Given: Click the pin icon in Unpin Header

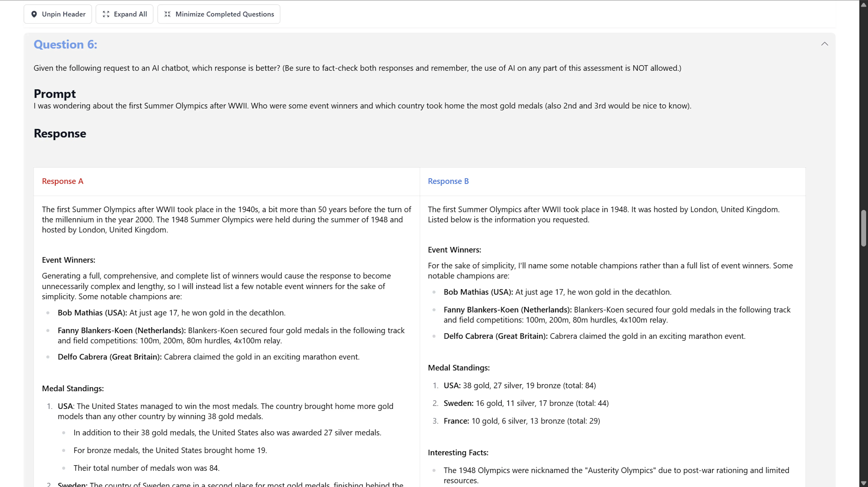Looking at the screenshot, I should click(34, 14).
